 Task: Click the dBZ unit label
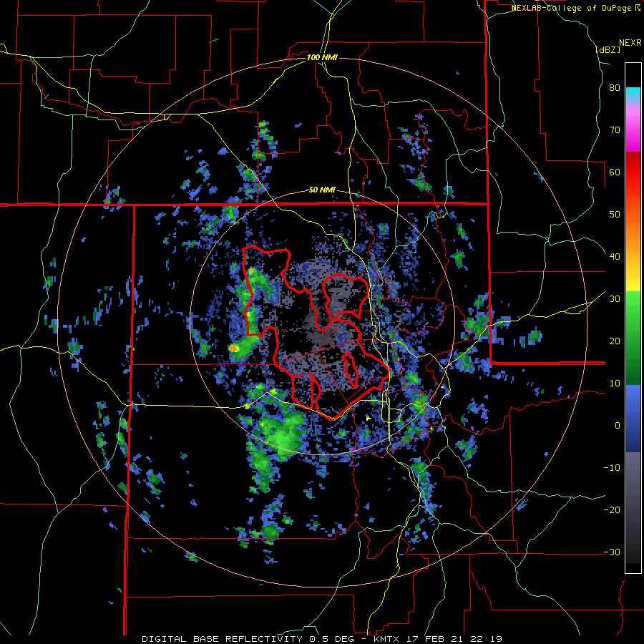pos(608,49)
